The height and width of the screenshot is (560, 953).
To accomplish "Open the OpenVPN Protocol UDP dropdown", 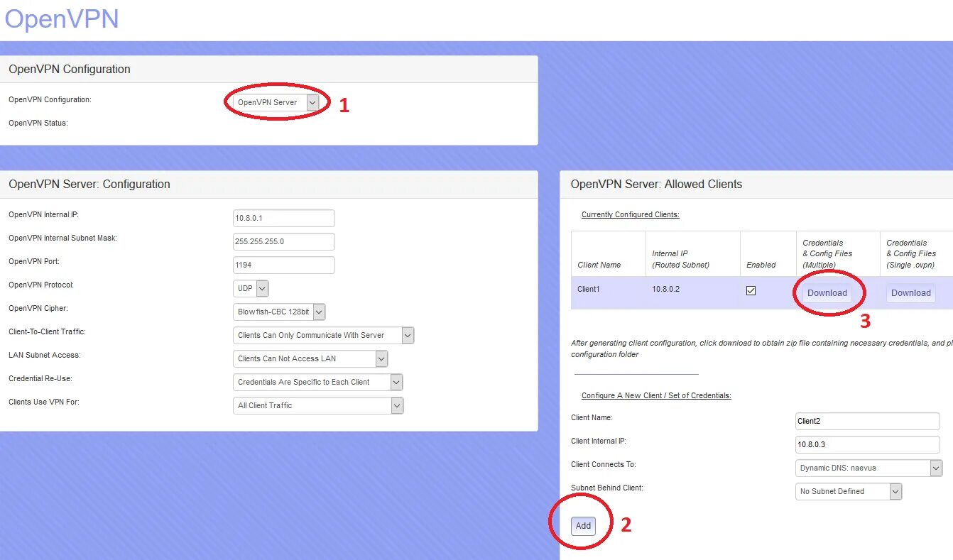I will click(x=251, y=288).
